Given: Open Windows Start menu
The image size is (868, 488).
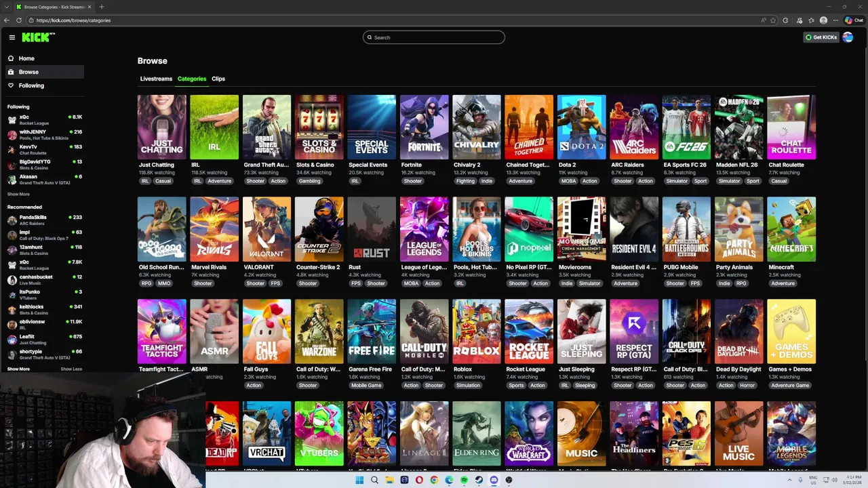Looking at the screenshot, I should pyautogui.click(x=359, y=480).
